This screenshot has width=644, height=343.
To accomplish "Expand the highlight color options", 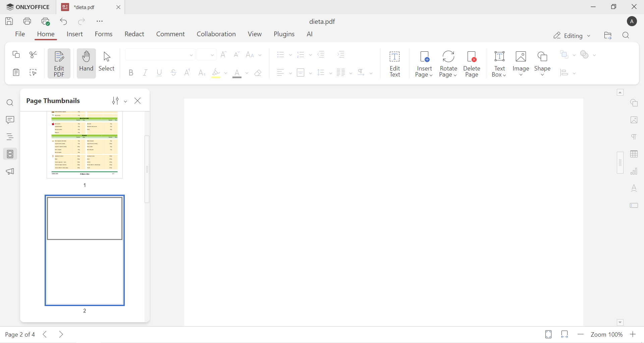I will [225, 73].
